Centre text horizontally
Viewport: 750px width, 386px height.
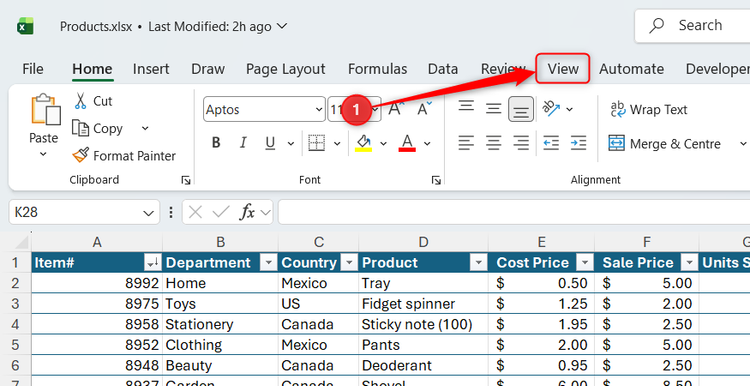tap(494, 143)
